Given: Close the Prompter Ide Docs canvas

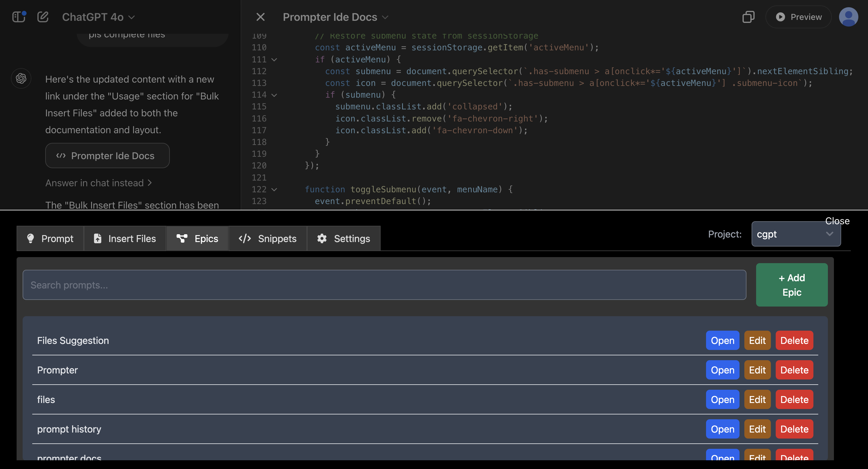Looking at the screenshot, I should point(260,17).
